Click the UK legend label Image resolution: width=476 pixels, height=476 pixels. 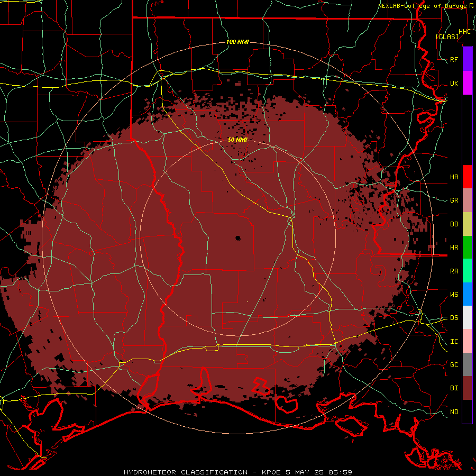click(x=454, y=83)
